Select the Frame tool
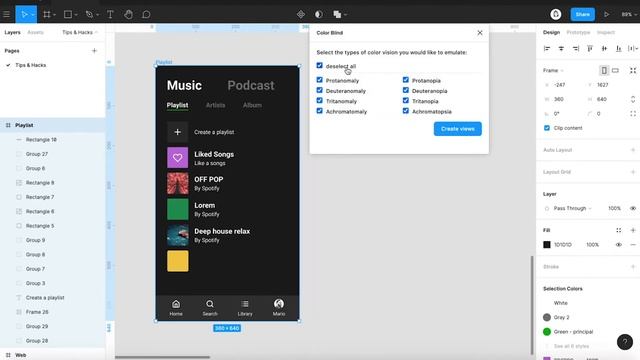This screenshot has width=640, height=360. (47, 14)
